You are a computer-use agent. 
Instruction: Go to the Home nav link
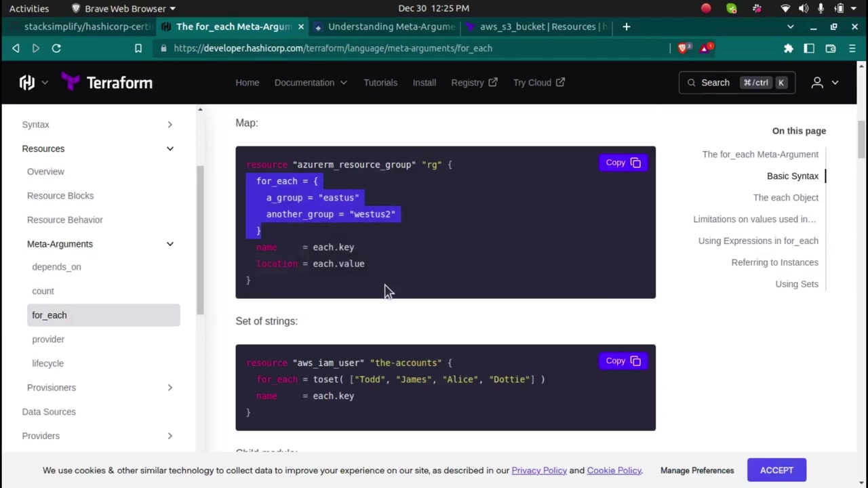click(x=248, y=83)
